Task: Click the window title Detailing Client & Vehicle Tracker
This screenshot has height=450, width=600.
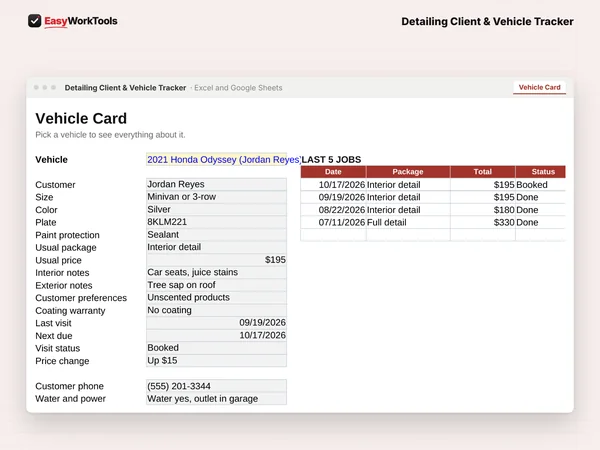Action: [x=125, y=88]
